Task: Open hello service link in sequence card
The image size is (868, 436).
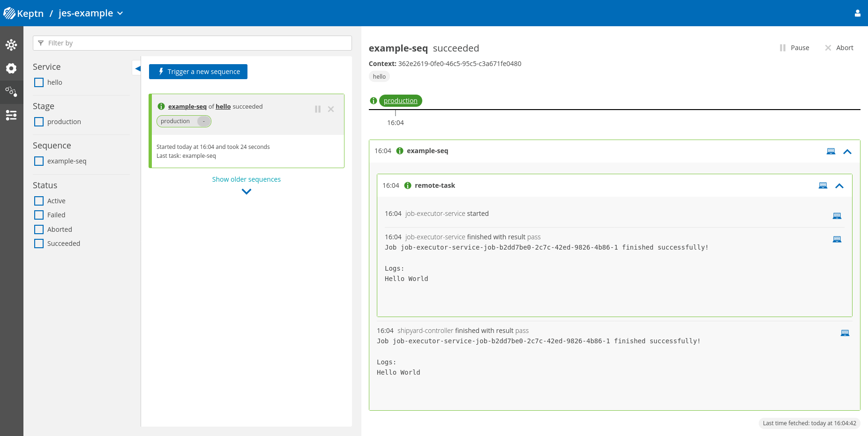Action: (223, 106)
